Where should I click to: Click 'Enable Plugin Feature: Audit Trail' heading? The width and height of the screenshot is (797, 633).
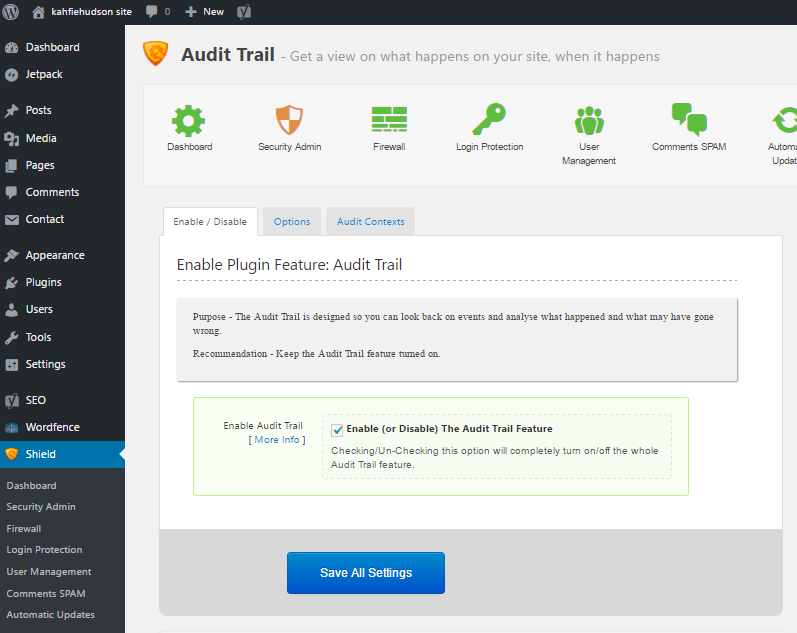click(x=289, y=265)
